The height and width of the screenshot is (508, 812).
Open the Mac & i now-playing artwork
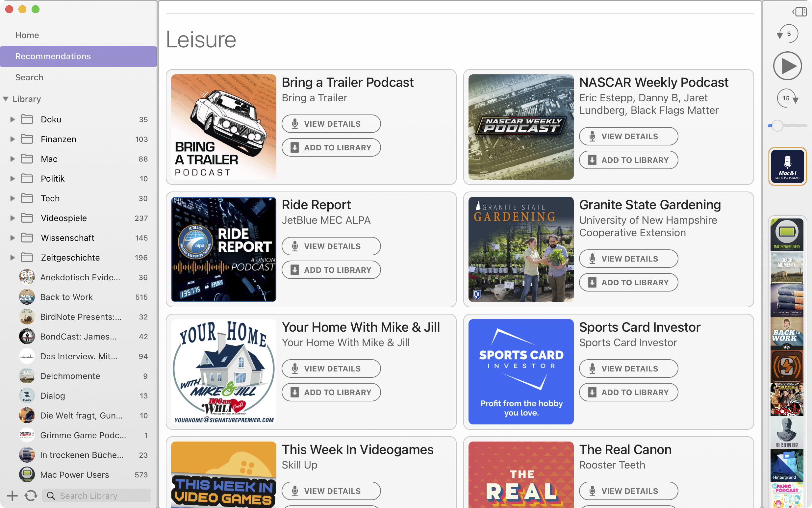[787, 166]
